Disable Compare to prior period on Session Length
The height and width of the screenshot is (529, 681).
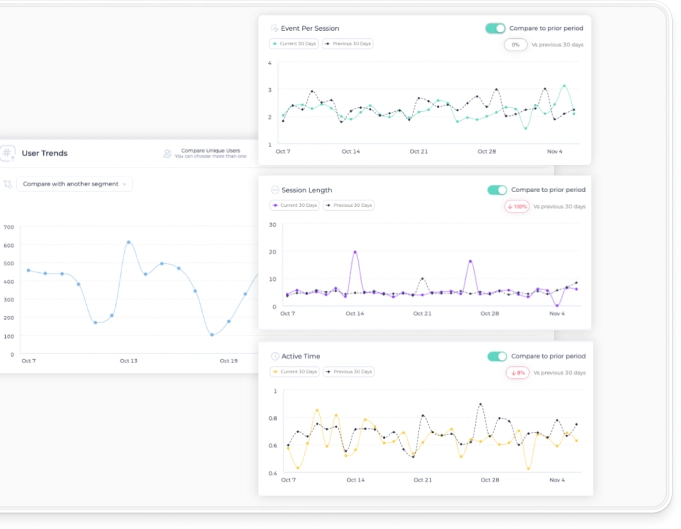coord(497,190)
